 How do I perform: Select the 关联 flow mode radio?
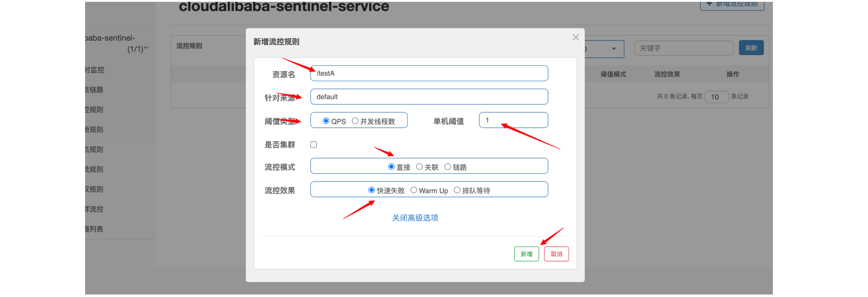pos(419,167)
